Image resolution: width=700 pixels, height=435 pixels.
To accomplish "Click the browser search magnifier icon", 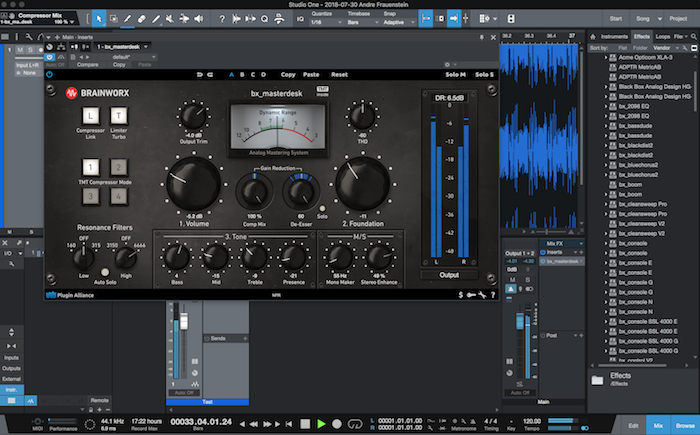I will click(694, 37).
